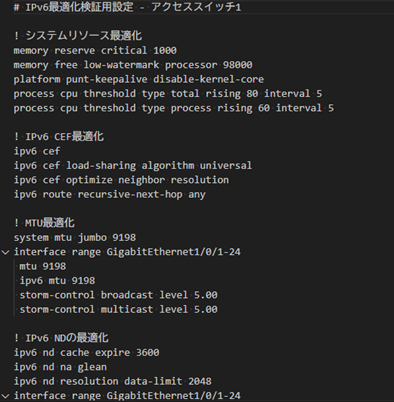Click 'ipv6 cef load-sharing algorithm universal' line

tap(133, 166)
